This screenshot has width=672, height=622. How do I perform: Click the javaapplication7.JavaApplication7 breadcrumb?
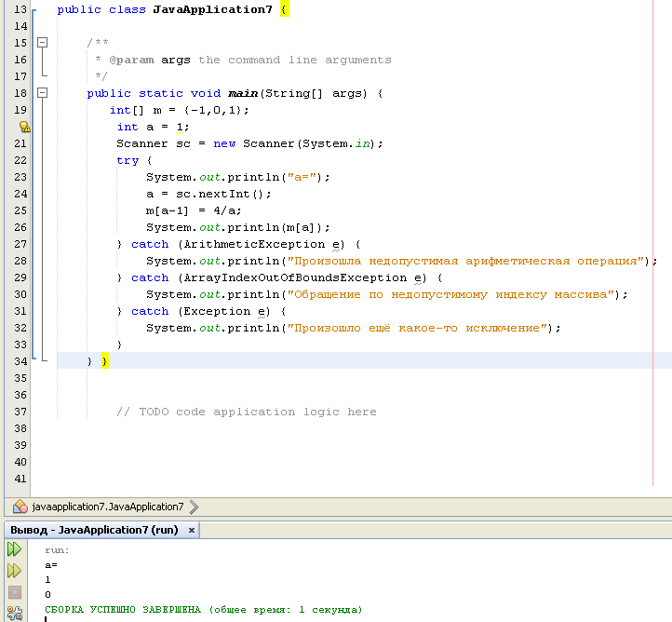coord(108,507)
